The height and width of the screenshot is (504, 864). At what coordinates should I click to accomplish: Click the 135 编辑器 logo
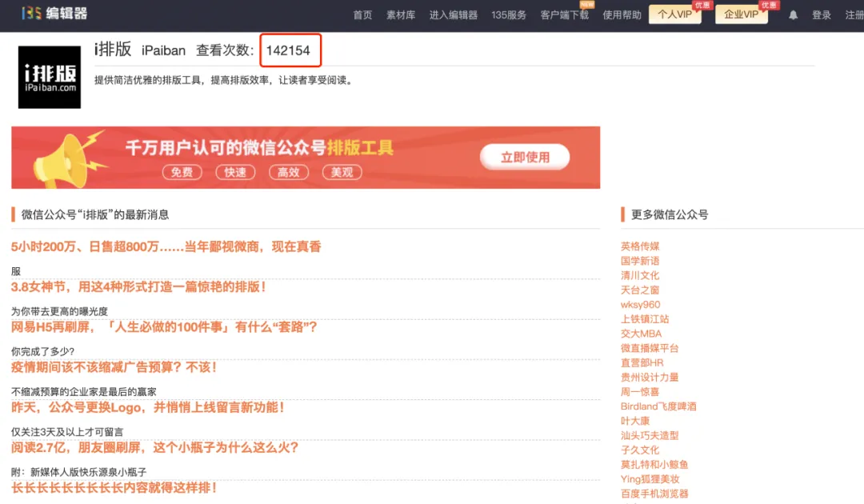[x=54, y=14]
